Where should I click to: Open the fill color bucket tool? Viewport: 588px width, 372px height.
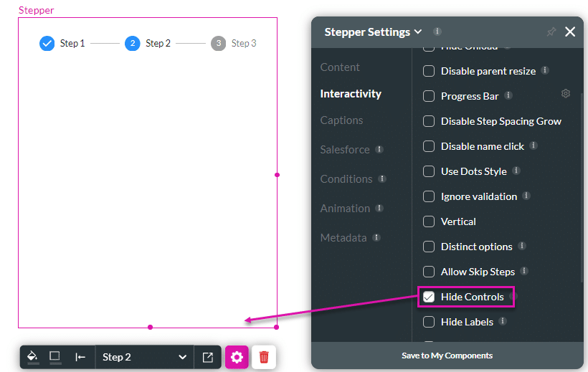[33, 357]
